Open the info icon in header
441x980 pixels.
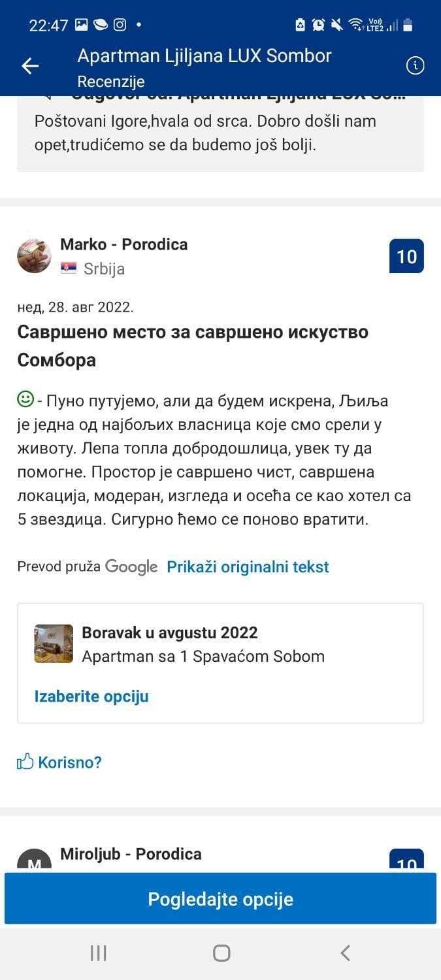click(x=415, y=65)
